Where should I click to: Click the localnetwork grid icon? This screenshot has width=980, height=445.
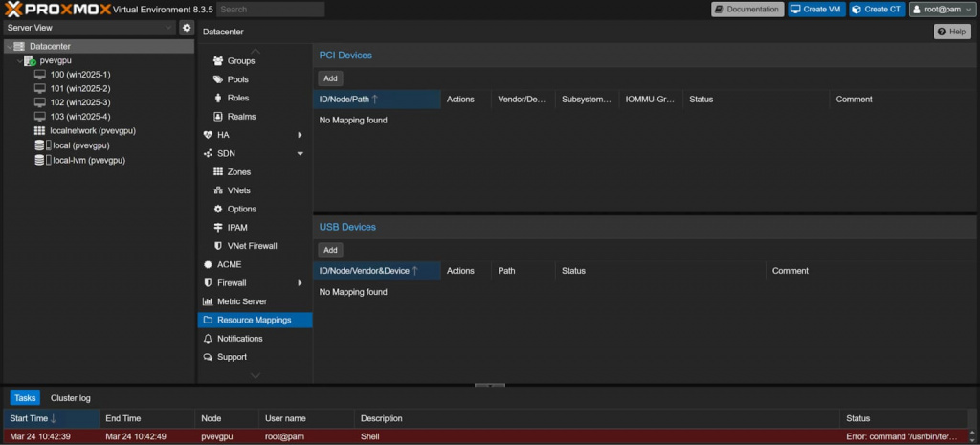tap(39, 130)
